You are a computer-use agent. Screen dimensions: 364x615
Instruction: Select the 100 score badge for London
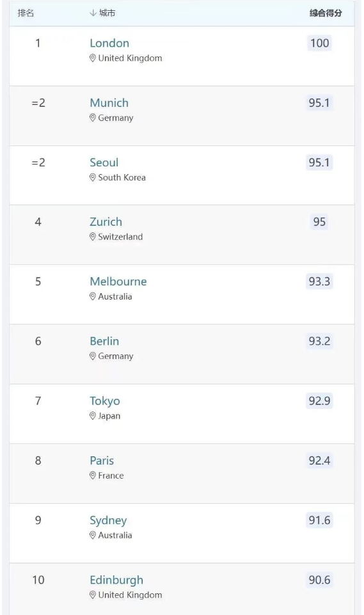pyautogui.click(x=320, y=43)
